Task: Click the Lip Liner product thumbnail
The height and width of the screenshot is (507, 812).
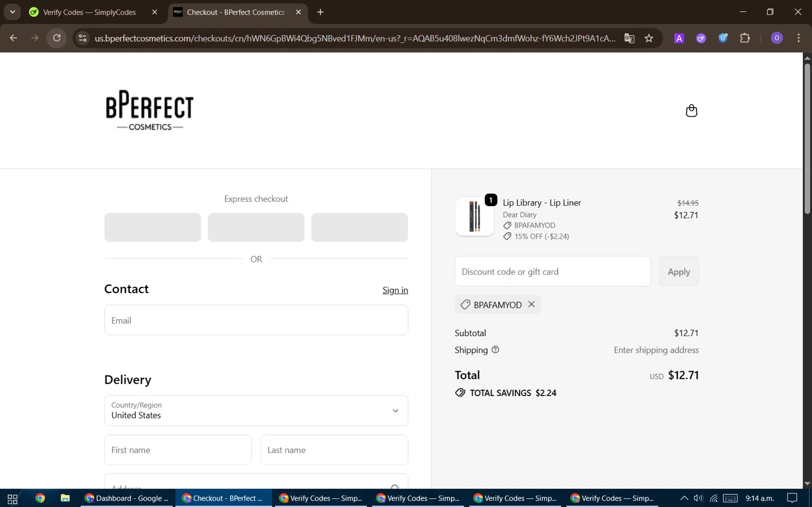Action: click(x=475, y=216)
